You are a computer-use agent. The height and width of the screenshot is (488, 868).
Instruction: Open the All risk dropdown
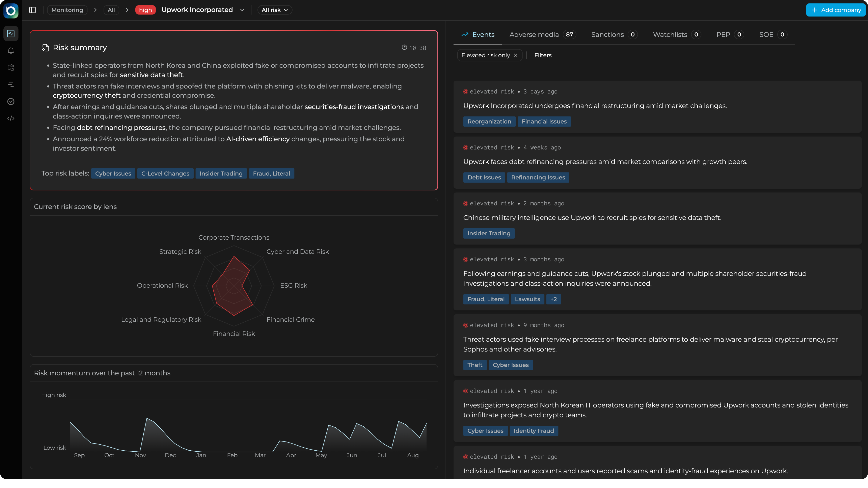point(275,10)
